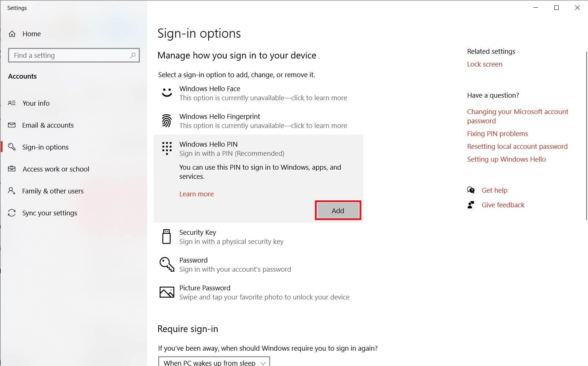Click the Home icon in sidebar
588x366 pixels.
pyautogui.click(x=12, y=34)
